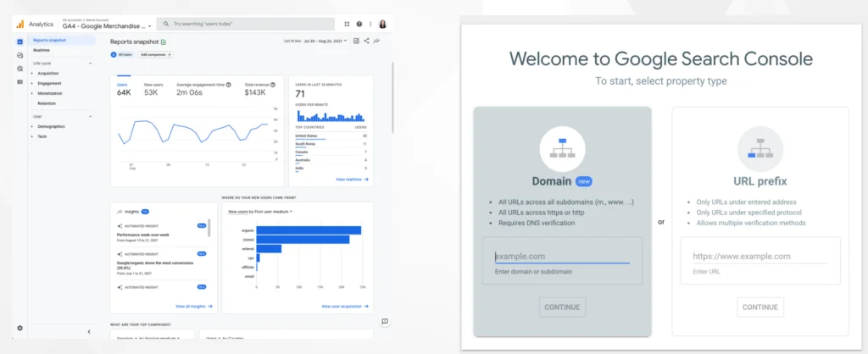The width and height of the screenshot is (868, 354).
Task: Click the Insights card scrollbar thumb
Action: [x=209, y=227]
